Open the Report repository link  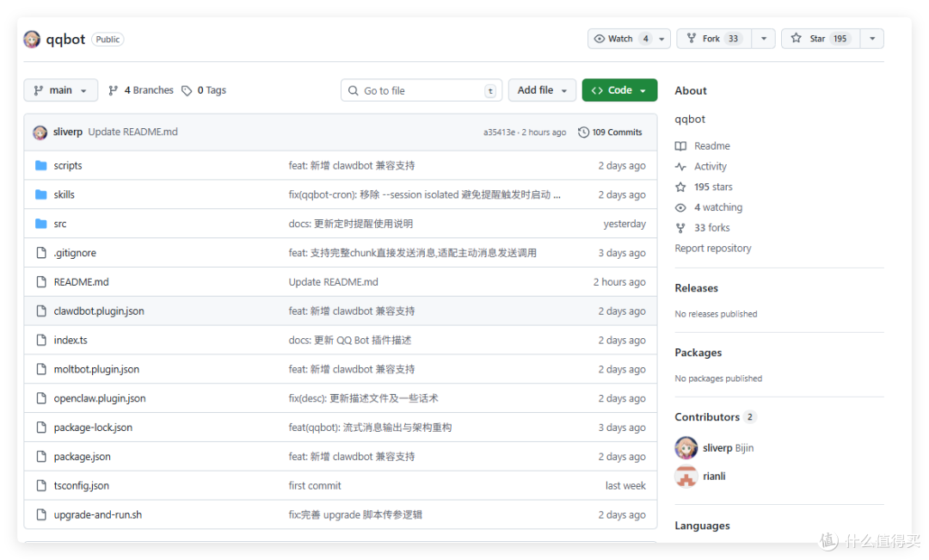pyautogui.click(x=713, y=249)
